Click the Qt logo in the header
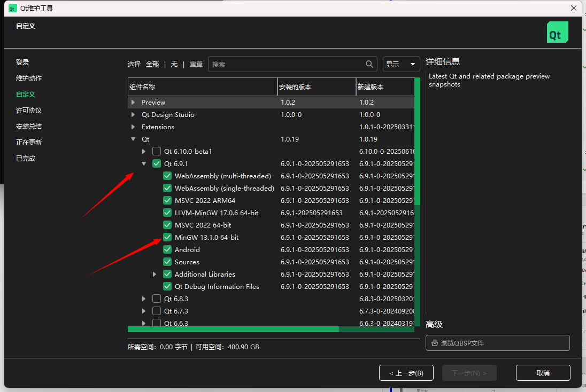This screenshot has width=586, height=392. click(x=557, y=32)
